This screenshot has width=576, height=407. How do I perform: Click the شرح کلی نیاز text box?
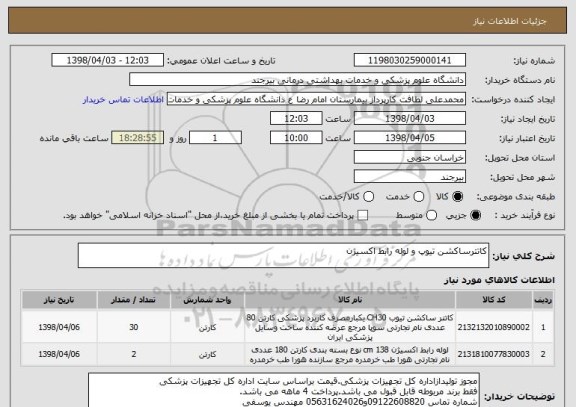click(x=283, y=255)
